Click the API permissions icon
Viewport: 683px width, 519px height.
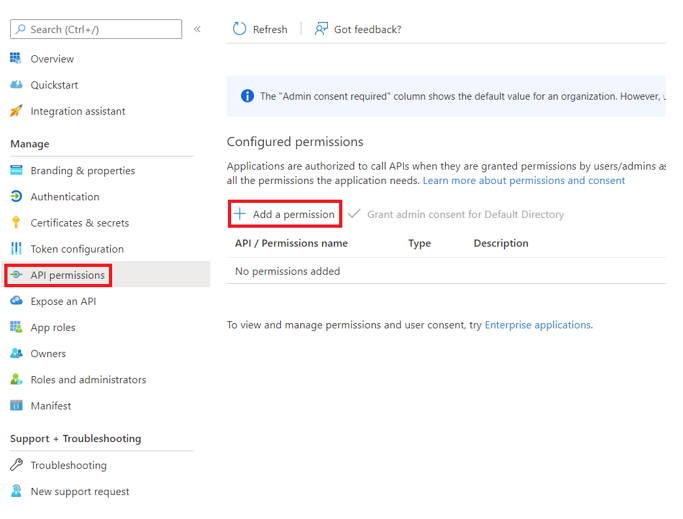pos(16,275)
